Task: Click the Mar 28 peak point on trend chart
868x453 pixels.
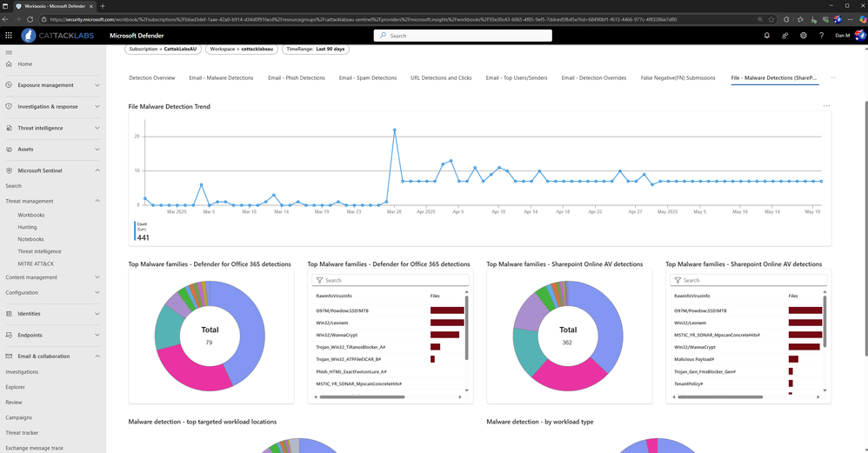Action: [395, 130]
